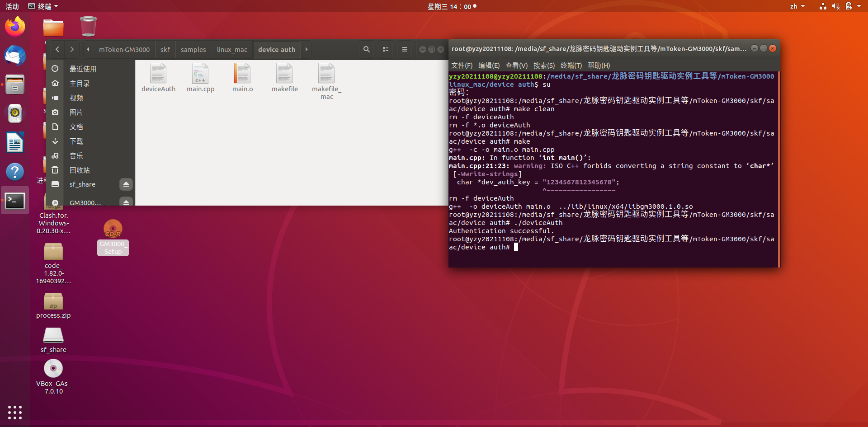Open the volume indicator in top bar
The height and width of the screenshot is (427, 868).
835,6
